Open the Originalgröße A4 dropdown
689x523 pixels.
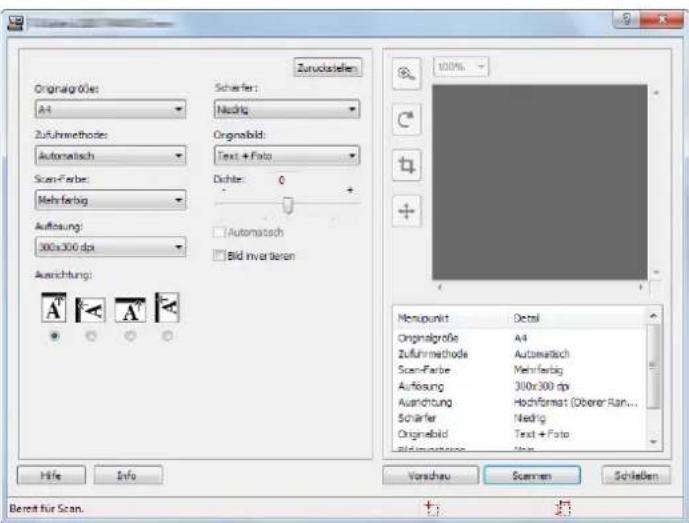coord(110,109)
